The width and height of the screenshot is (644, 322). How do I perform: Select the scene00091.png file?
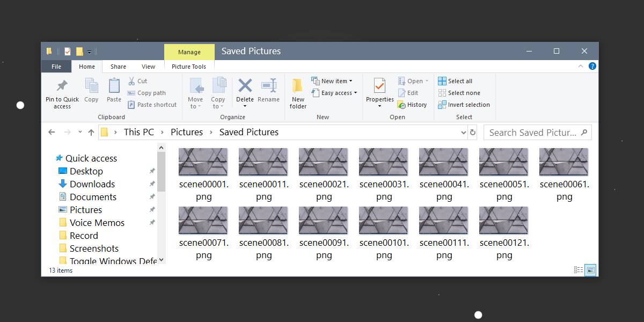pyautogui.click(x=324, y=233)
